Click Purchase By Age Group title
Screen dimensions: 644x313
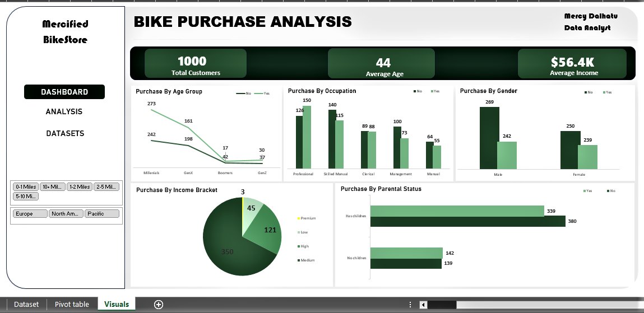tap(169, 91)
